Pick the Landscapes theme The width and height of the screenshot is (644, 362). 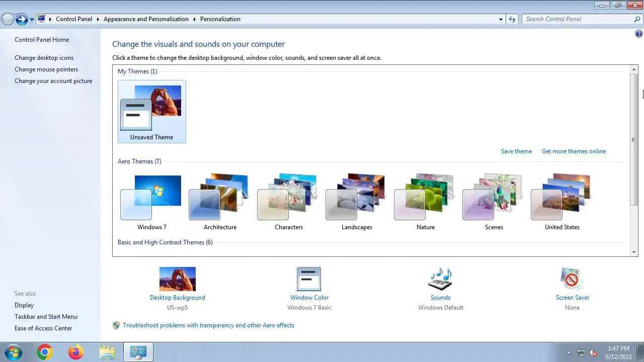click(357, 203)
